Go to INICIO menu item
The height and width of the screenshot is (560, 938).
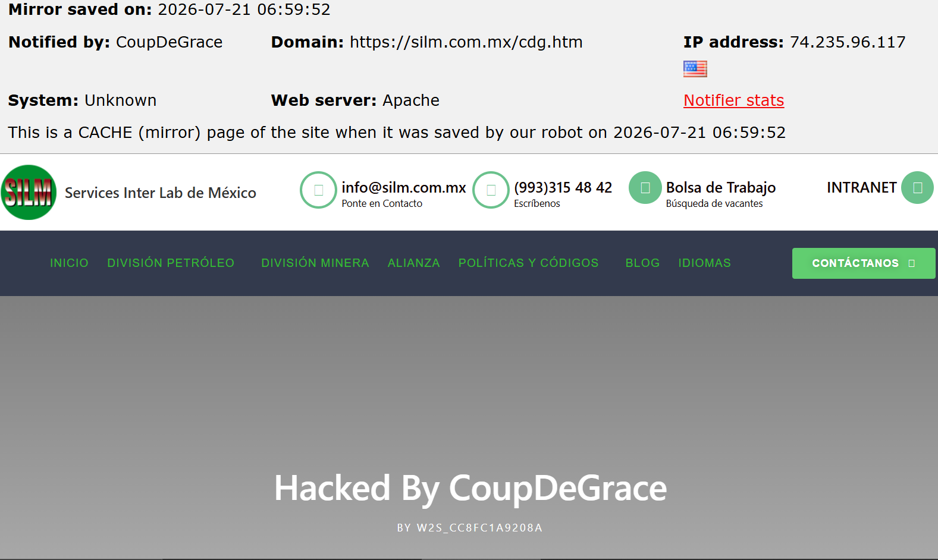[69, 263]
